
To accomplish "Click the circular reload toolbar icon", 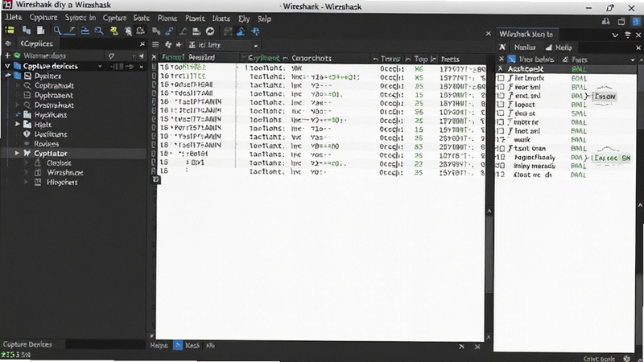I will pyautogui.click(x=210, y=31).
